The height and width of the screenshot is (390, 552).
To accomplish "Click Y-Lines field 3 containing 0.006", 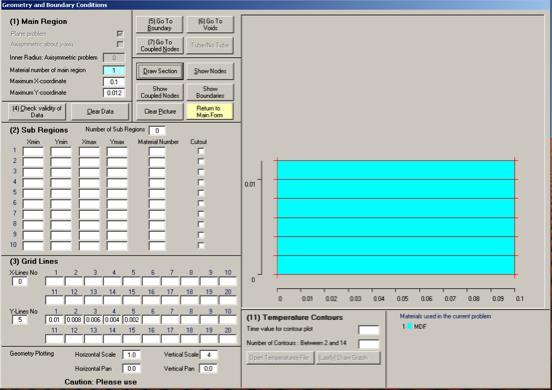I will point(93,320).
